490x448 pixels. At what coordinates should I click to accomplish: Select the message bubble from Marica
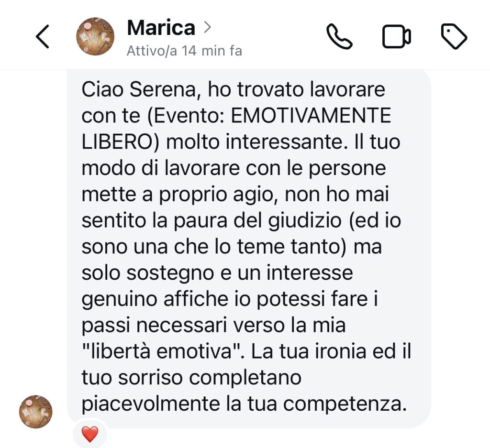[x=249, y=249]
